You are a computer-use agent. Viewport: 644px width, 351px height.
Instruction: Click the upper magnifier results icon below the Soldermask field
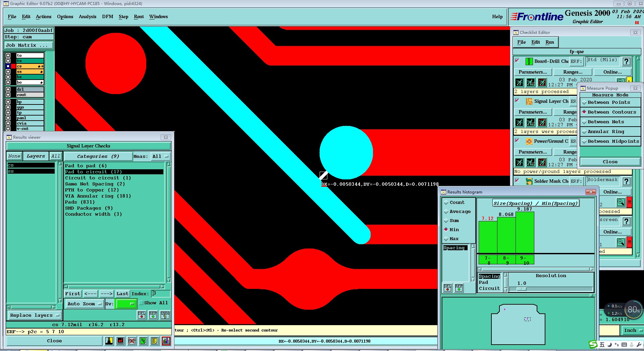621,202
